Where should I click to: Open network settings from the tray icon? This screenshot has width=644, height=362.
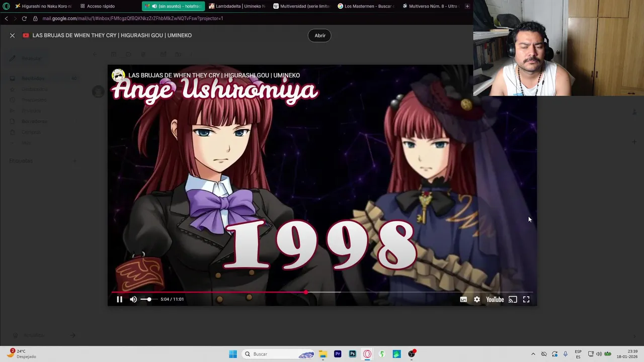[x=591, y=354]
